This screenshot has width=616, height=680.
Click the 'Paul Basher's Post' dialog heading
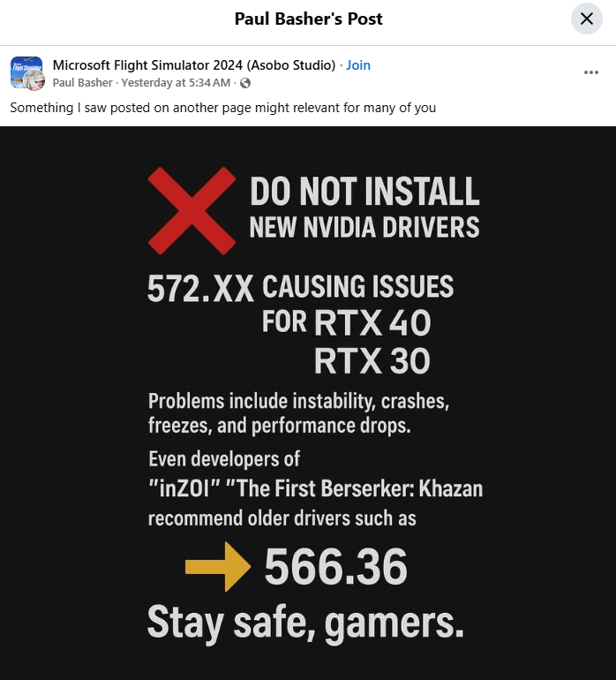click(308, 19)
